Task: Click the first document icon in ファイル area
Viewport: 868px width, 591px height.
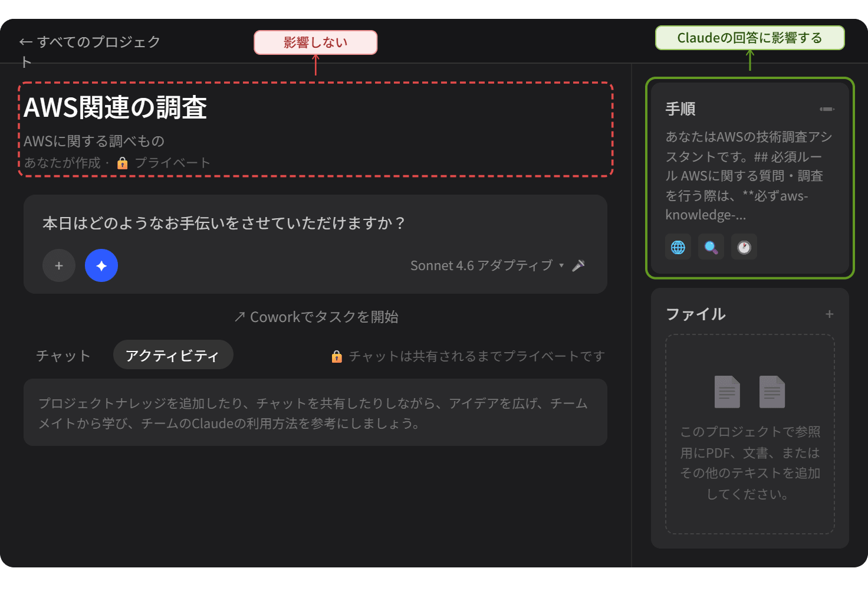Action: pos(727,392)
